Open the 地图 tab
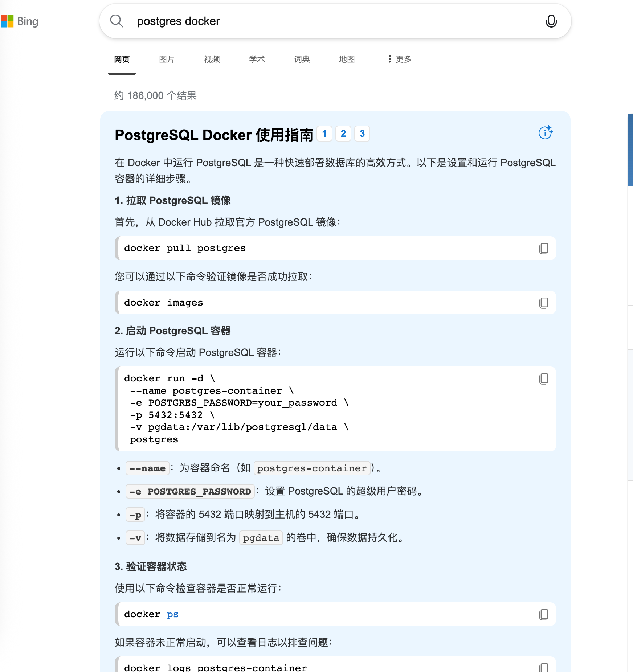This screenshot has height=672, width=633. pos(347,59)
